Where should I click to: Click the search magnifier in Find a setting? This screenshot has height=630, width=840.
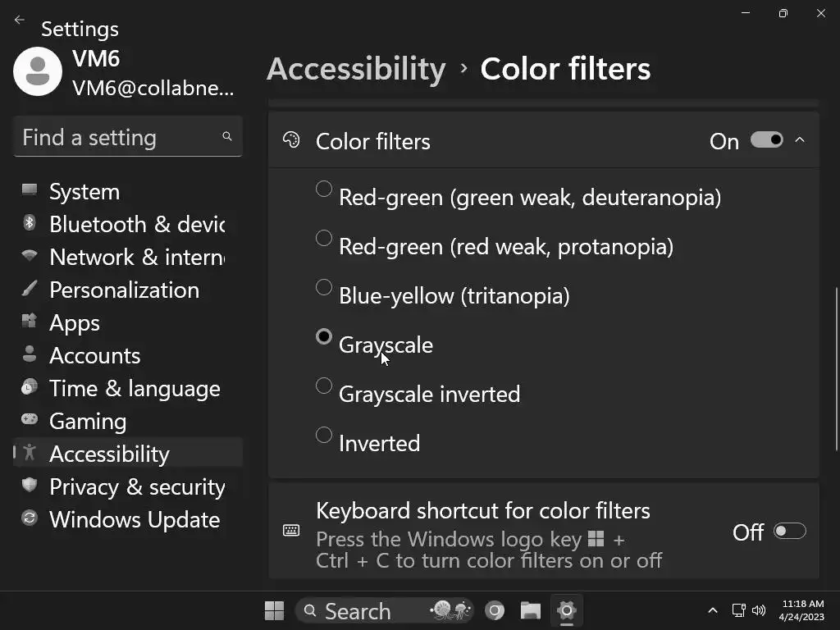(227, 137)
